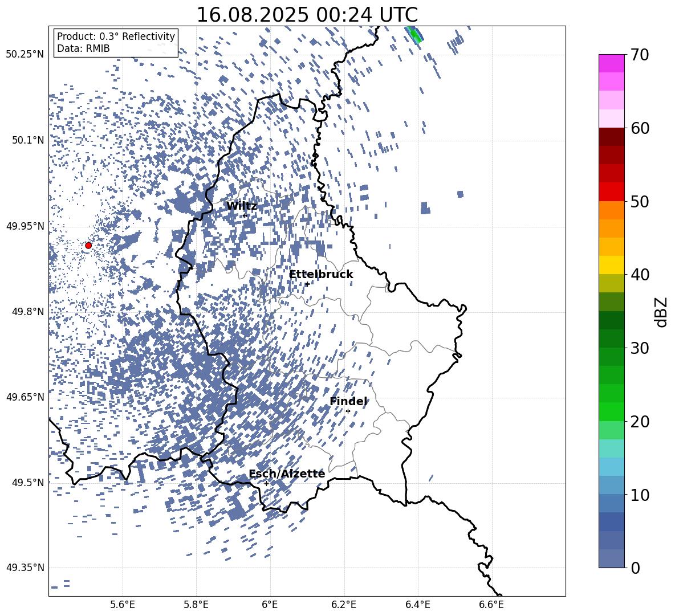
Task: Click the 6.2°E longitude label
Action: (344, 605)
